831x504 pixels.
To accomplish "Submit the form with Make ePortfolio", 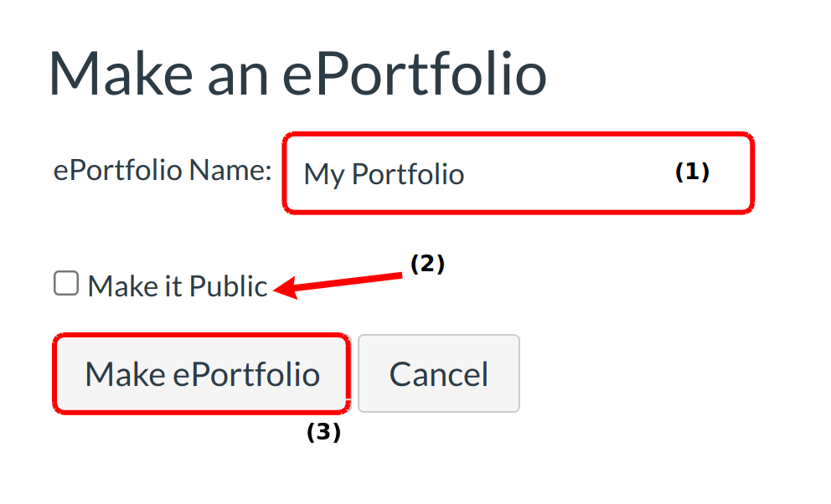I will point(202,373).
